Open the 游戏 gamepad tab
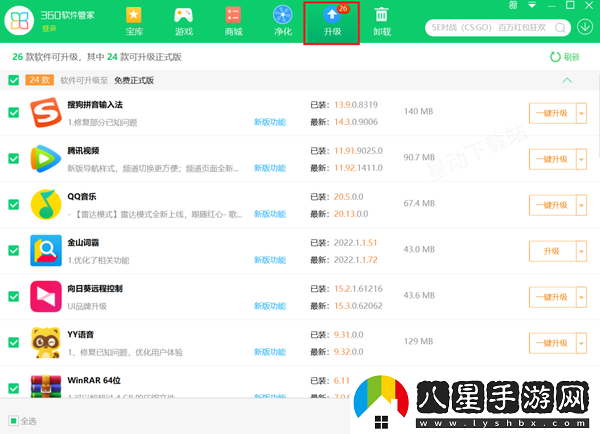Screen dimensions: 600x434 pyautogui.click(x=184, y=21)
